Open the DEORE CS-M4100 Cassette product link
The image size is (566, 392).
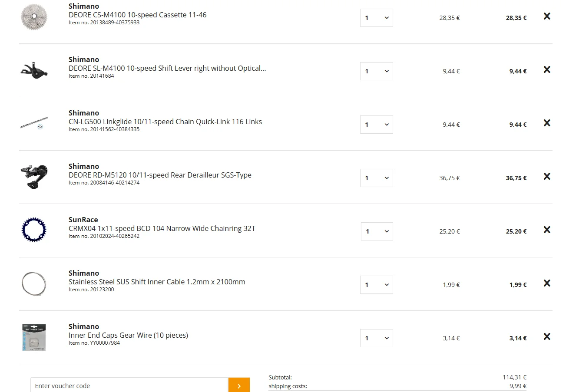(137, 15)
